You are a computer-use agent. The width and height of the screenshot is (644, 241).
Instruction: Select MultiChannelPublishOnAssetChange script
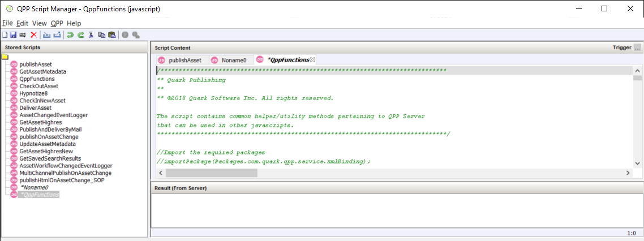(x=65, y=173)
